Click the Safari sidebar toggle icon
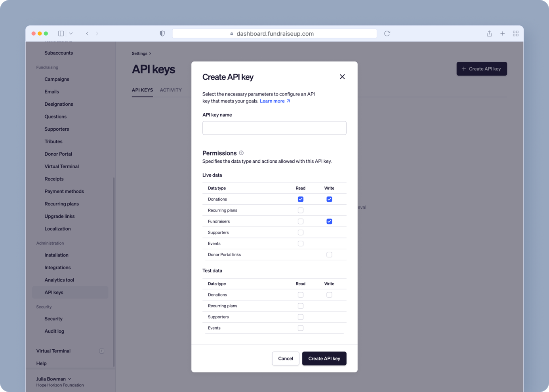 tap(61, 34)
